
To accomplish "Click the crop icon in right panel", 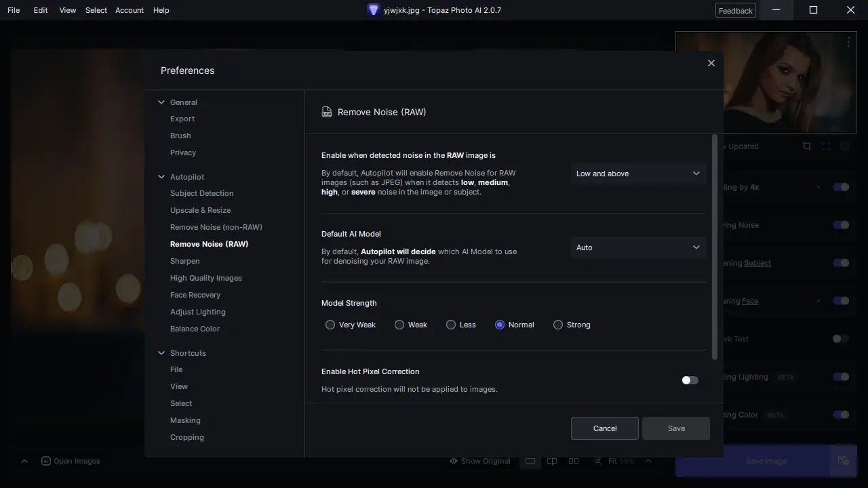I will pos(806,146).
